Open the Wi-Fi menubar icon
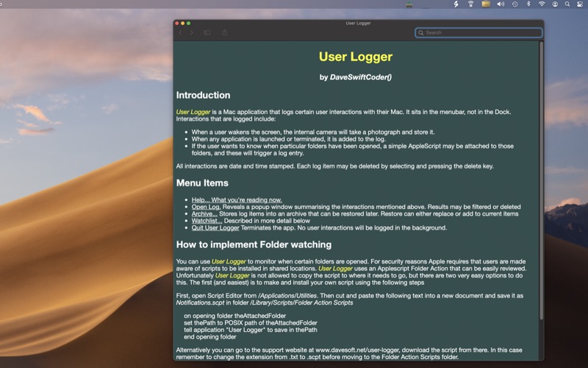Image resolution: width=588 pixels, height=368 pixels. (542, 4)
